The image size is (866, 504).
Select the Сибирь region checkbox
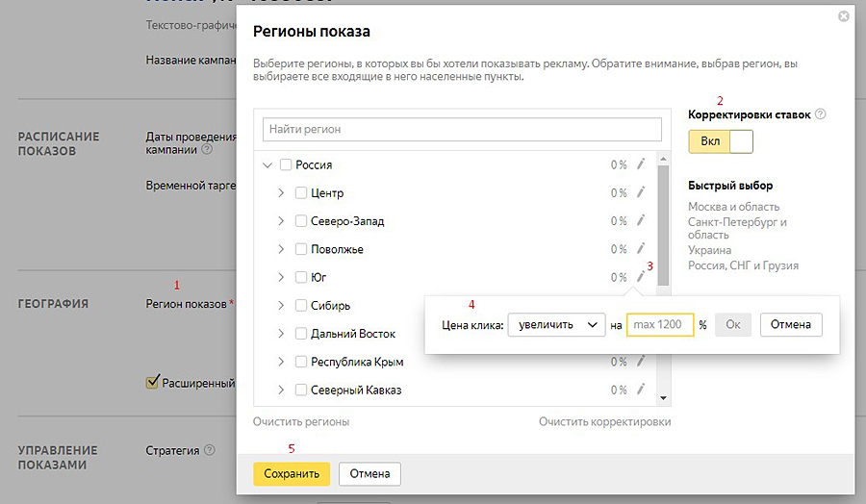click(301, 306)
